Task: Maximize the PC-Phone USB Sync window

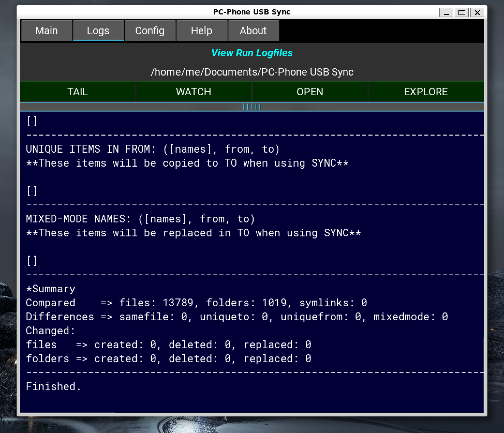Action: pos(462,12)
